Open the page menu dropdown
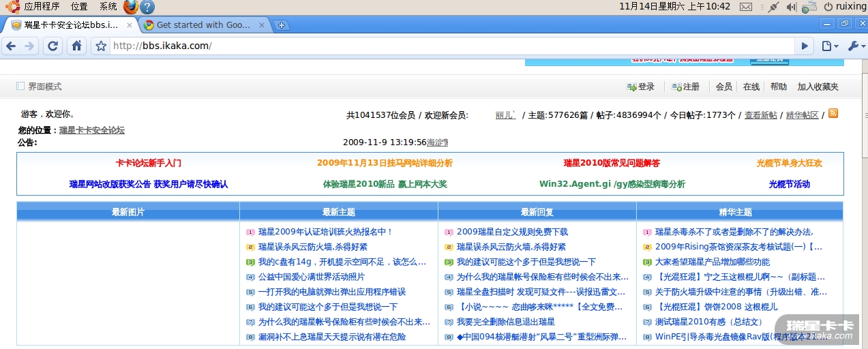The image size is (868, 349). 829,46
